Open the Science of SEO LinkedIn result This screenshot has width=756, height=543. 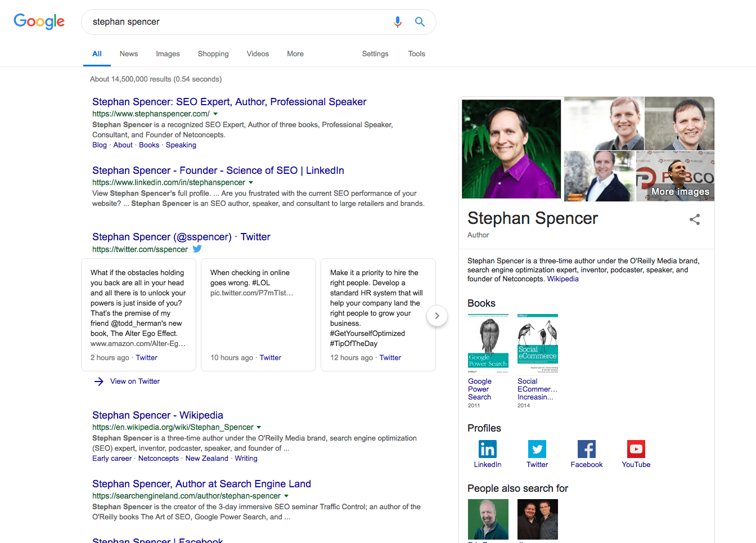(218, 170)
